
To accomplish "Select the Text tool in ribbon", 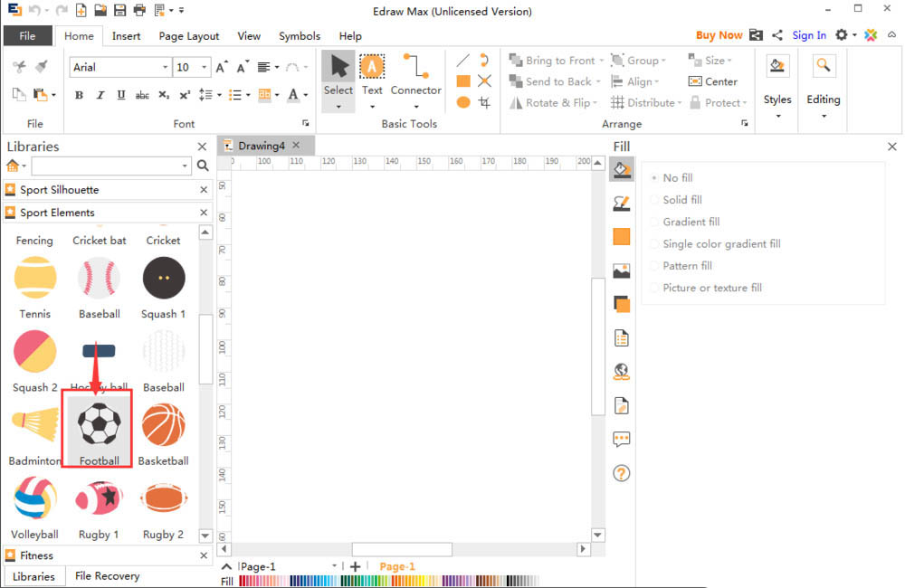I will point(372,75).
